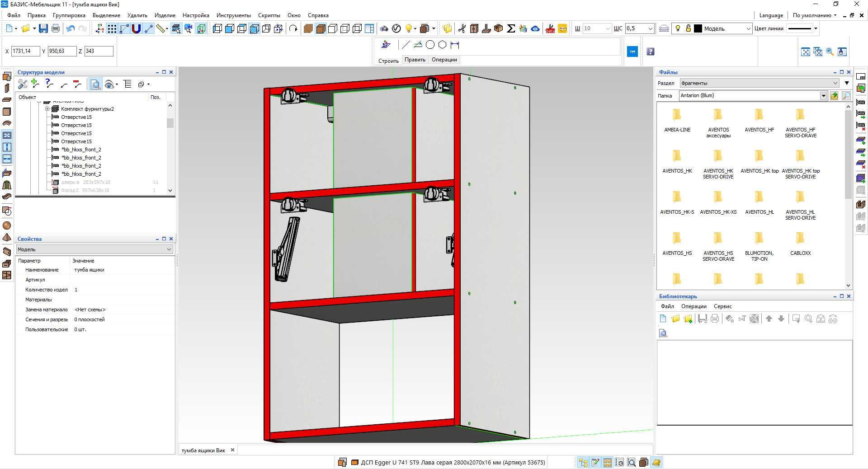The image size is (868, 469).
Task: Click the rotate view arrow icon
Action: (x=293, y=28)
